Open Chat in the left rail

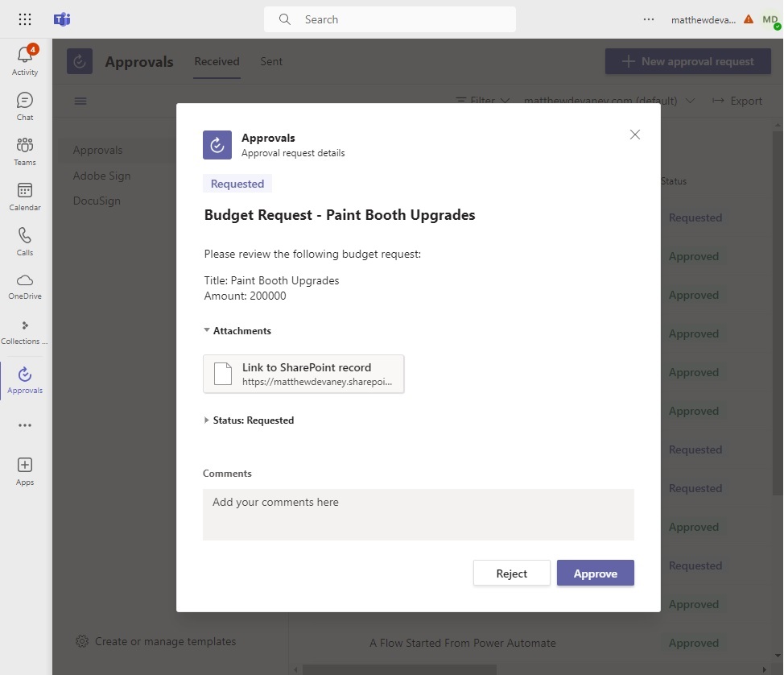[25, 106]
